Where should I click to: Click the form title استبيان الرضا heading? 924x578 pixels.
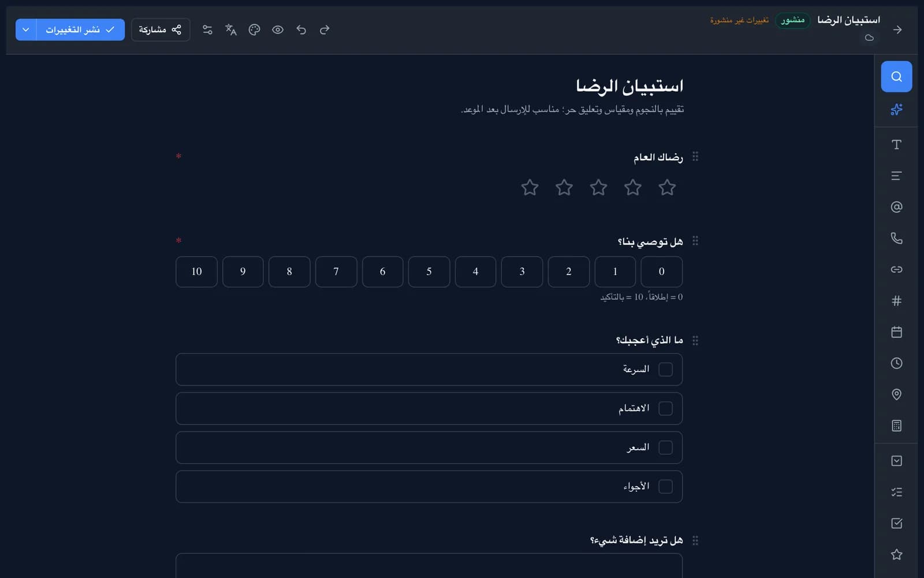pyautogui.click(x=629, y=86)
